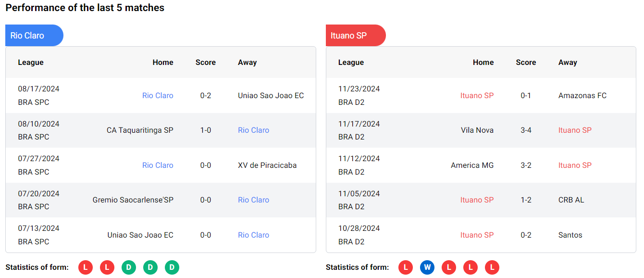644x278 pixels.
Task: Click the blue W badge in Ituano form
Action: [427, 267]
